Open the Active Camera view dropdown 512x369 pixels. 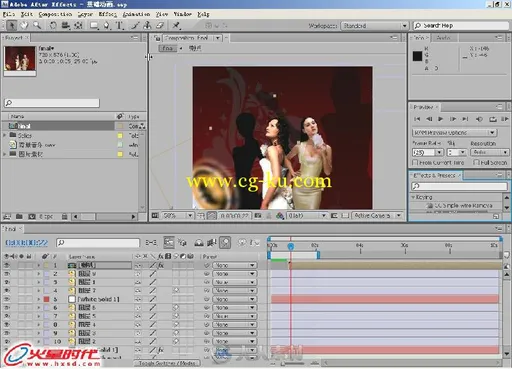tap(377, 216)
